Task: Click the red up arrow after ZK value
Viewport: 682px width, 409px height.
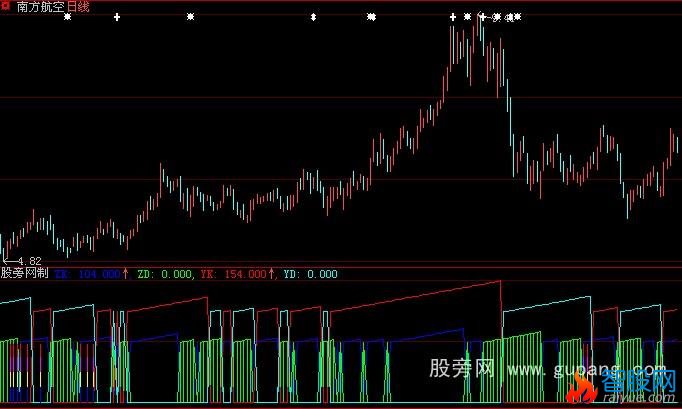Action: (x=125, y=274)
